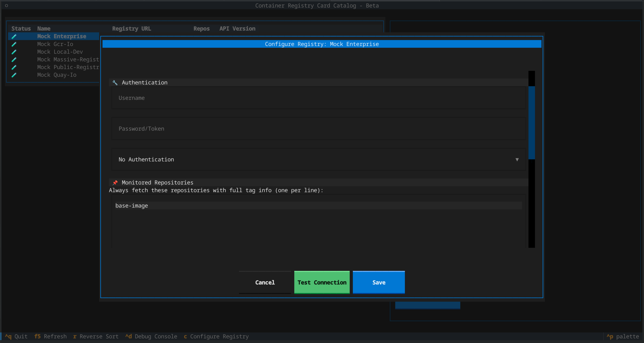Click the wrench icon beside Authentication
Screen dimensions: 644x343
tap(115, 83)
